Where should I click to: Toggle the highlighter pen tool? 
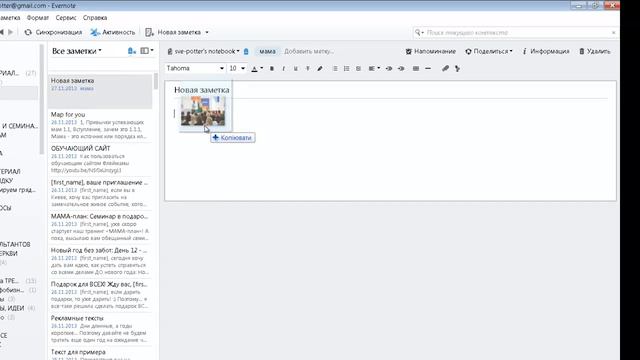pos(320,69)
